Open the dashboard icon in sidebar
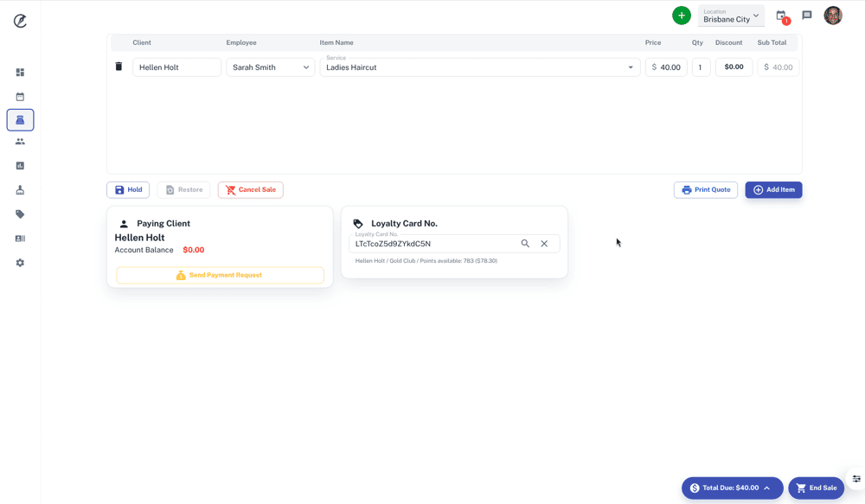Image resolution: width=865 pixels, height=504 pixels. [x=20, y=73]
